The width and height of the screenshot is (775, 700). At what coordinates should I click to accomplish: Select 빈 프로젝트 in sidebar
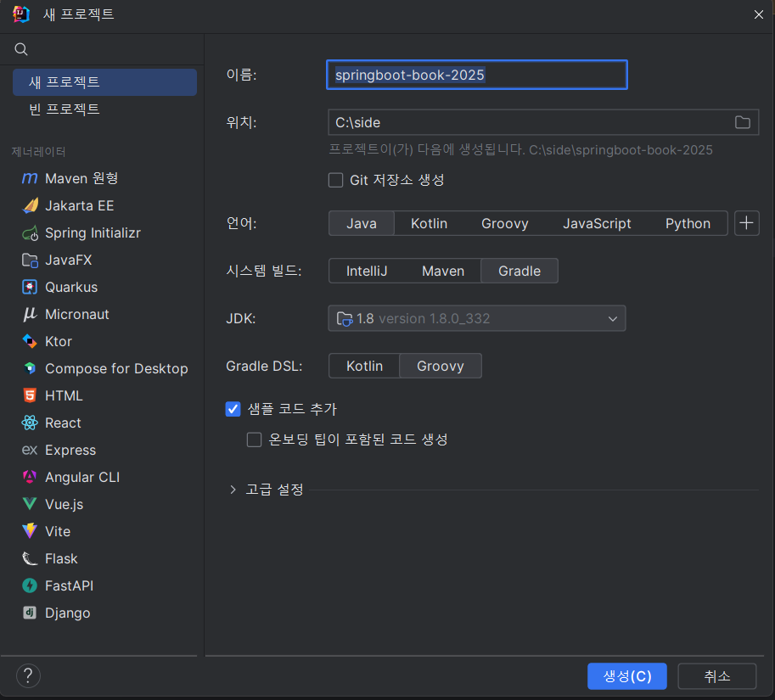[x=104, y=109]
